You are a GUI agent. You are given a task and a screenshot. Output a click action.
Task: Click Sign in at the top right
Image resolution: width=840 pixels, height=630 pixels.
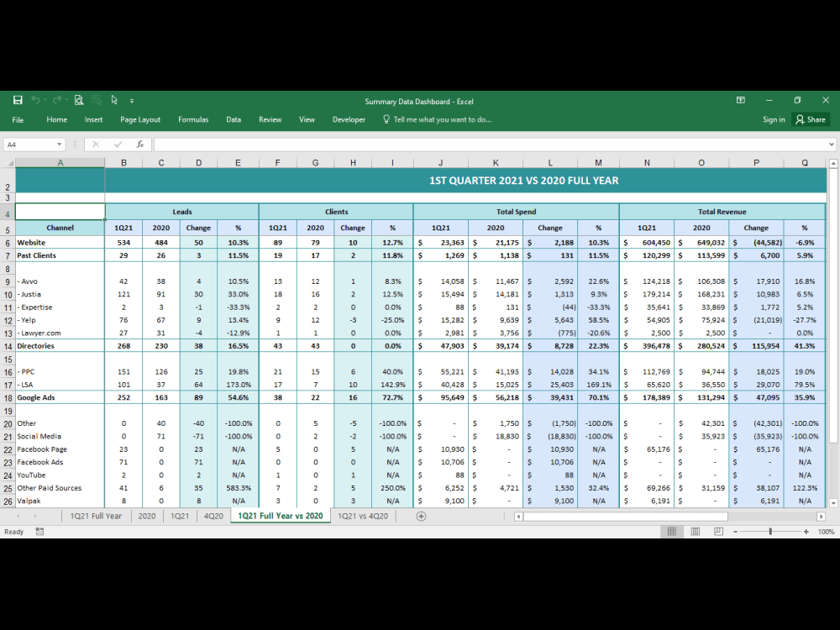click(773, 119)
